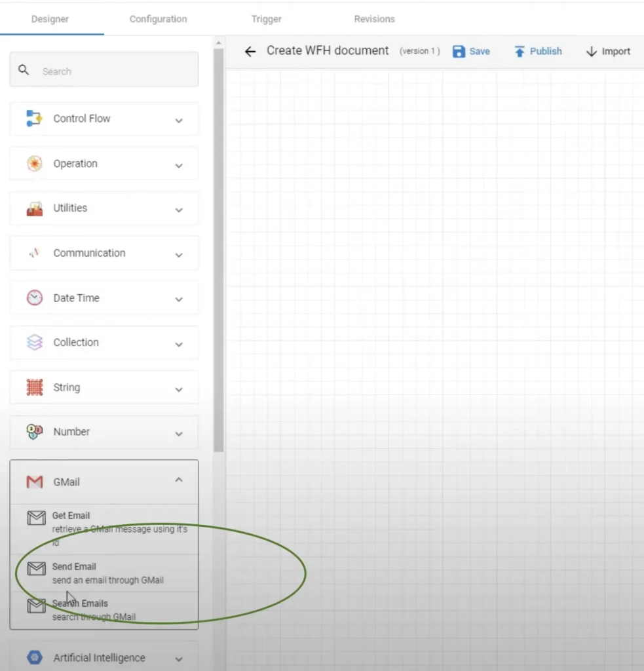Select the Send Email action
The image size is (644, 671).
(x=104, y=573)
